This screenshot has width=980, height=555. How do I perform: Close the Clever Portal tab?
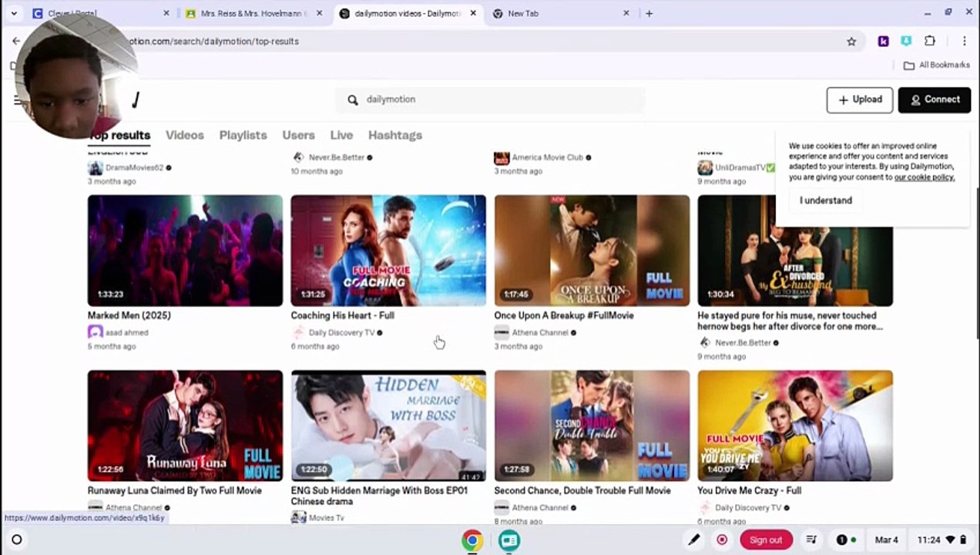[x=166, y=13]
